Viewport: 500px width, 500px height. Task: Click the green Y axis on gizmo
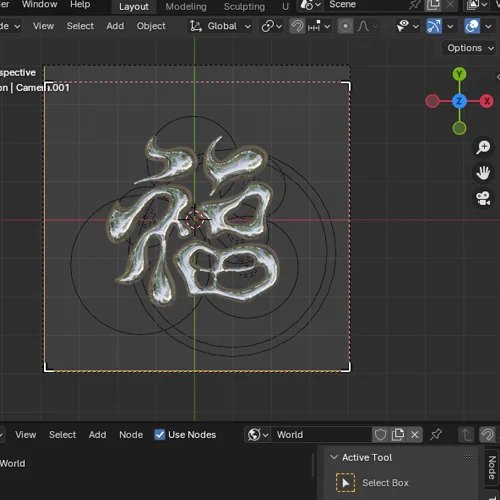(459, 74)
